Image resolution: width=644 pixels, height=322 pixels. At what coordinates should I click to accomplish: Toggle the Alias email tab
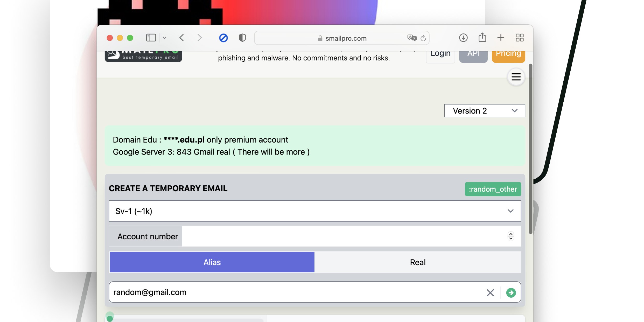[x=212, y=262]
